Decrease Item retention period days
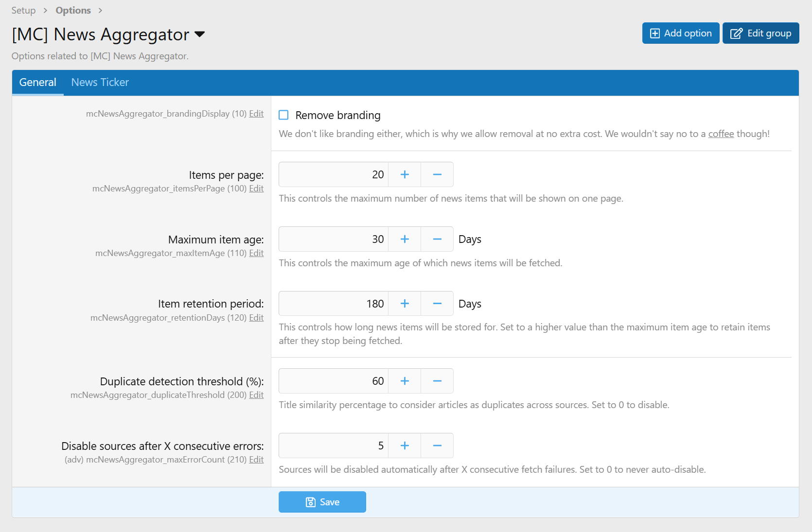812x532 pixels. point(437,304)
